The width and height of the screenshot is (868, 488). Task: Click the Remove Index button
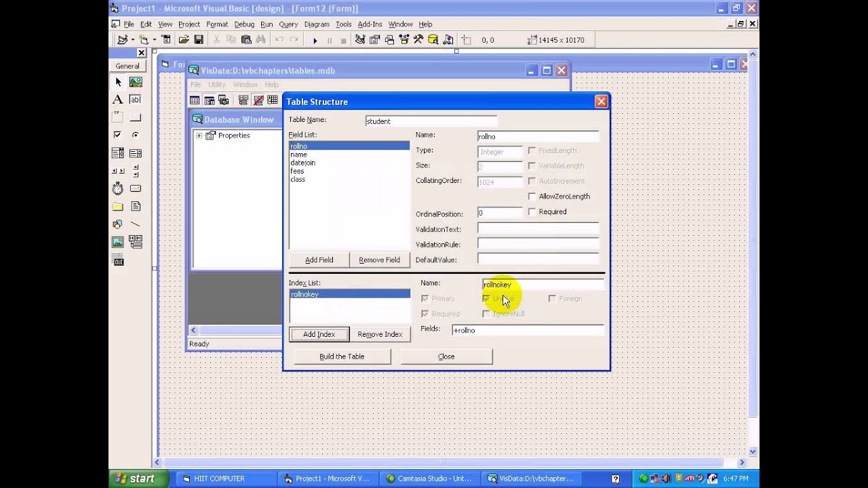380,335
